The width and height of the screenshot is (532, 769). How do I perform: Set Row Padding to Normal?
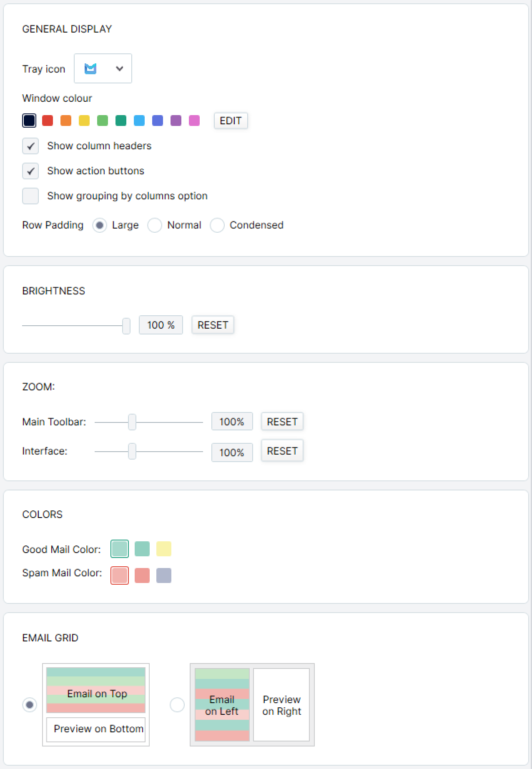coord(155,225)
